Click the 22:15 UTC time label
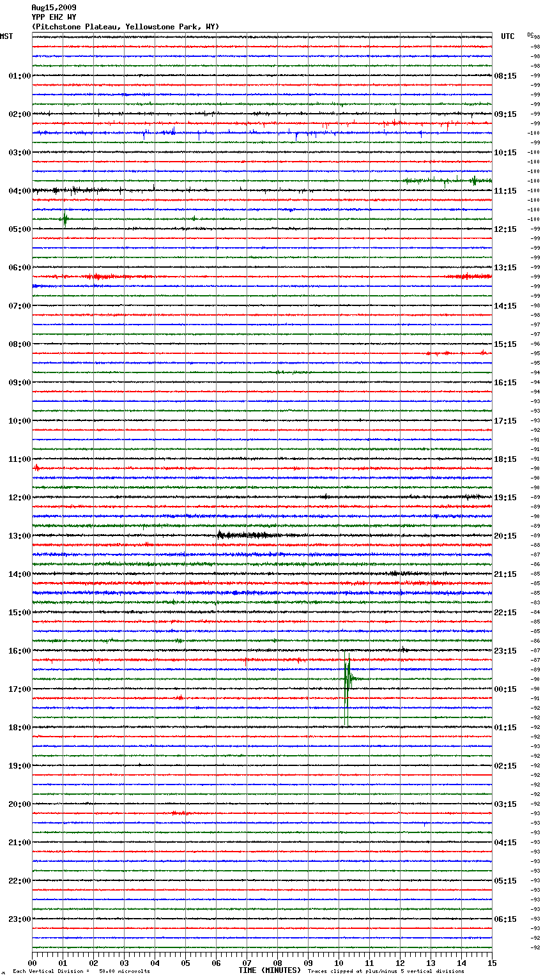This screenshot has width=543, height=980. (505, 613)
